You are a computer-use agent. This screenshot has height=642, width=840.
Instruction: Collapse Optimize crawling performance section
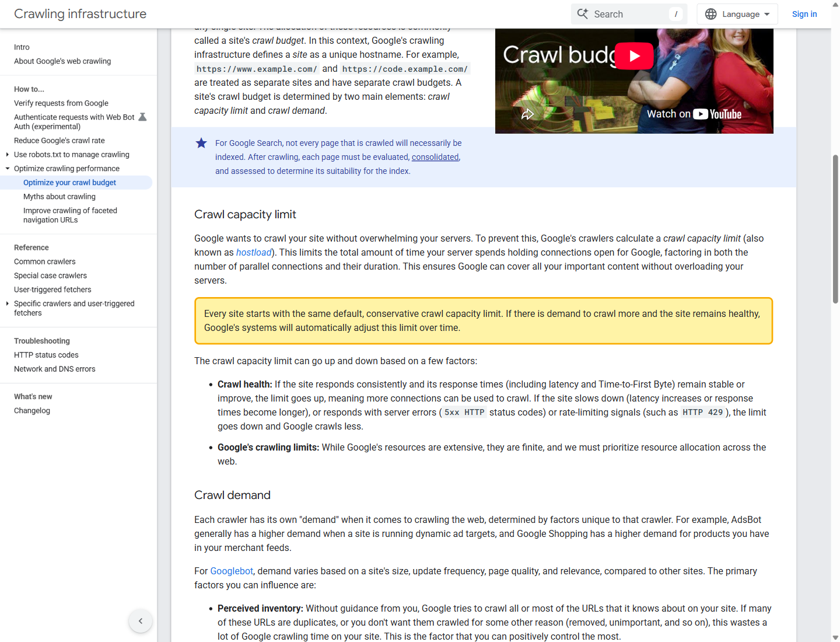pos(7,169)
